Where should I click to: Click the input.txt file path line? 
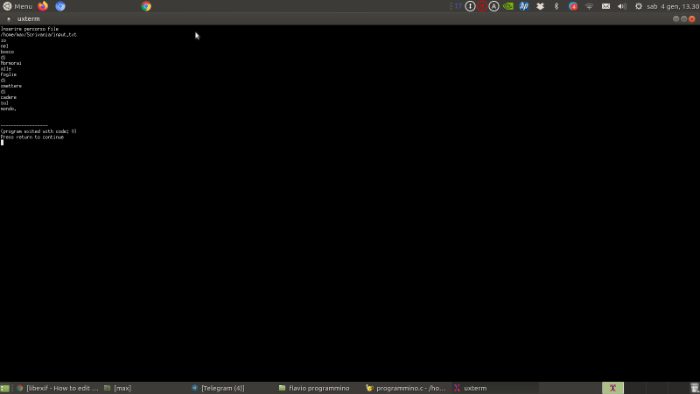point(38,34)
